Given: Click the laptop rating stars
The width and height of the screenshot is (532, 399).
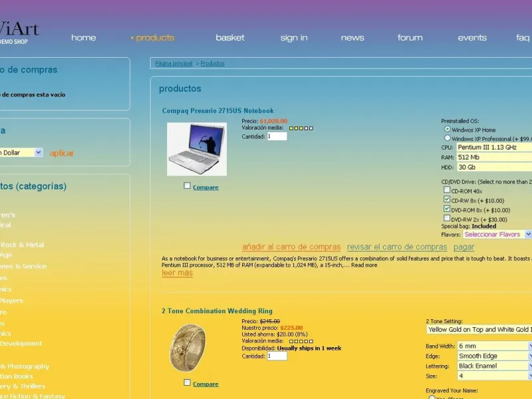Looking at the screenshot, I should [x=301, y=128].
